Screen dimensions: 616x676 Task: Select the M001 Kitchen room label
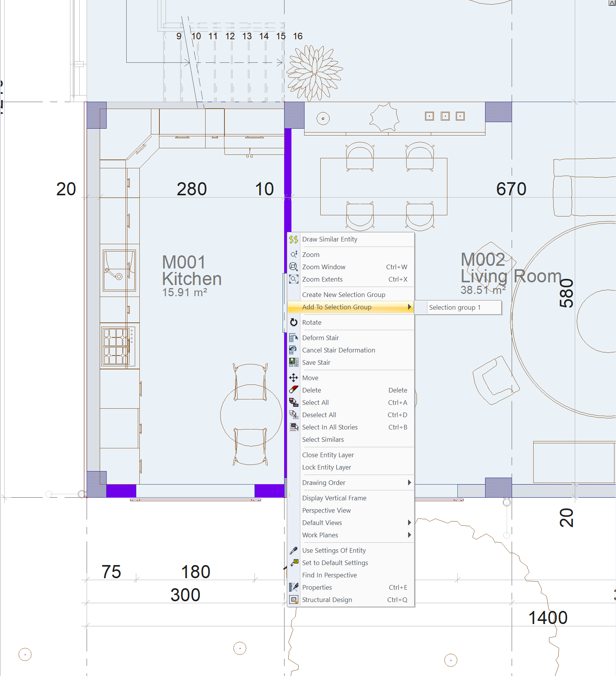(192, 270)
